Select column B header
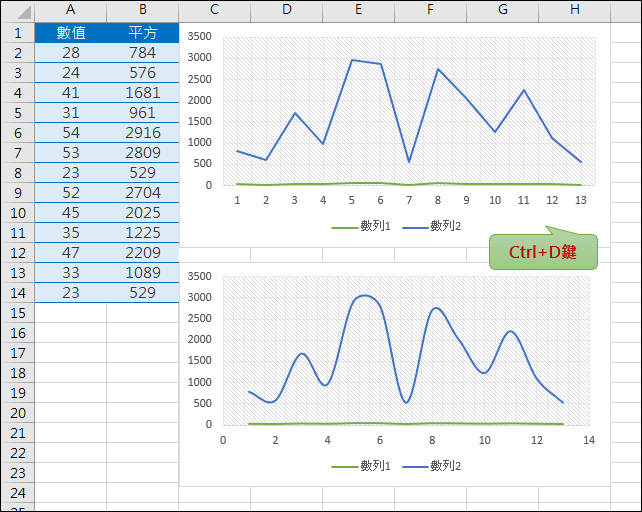The image size is (642, 512). (142, 10)
